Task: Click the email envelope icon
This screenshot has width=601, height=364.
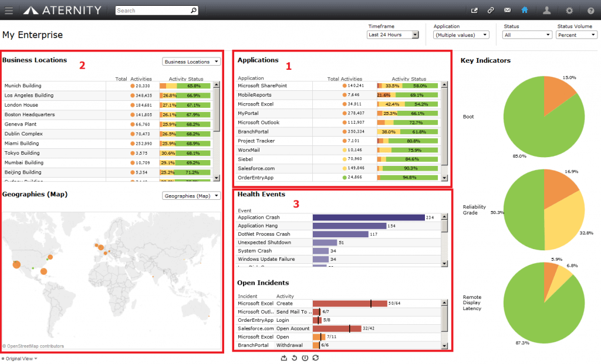Action: (508, 11)
